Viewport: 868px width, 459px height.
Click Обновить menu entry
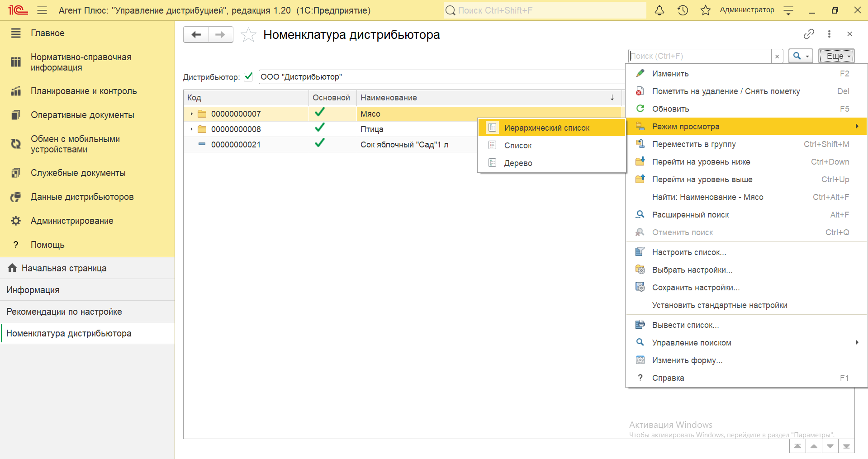click(x=746, y=109)
